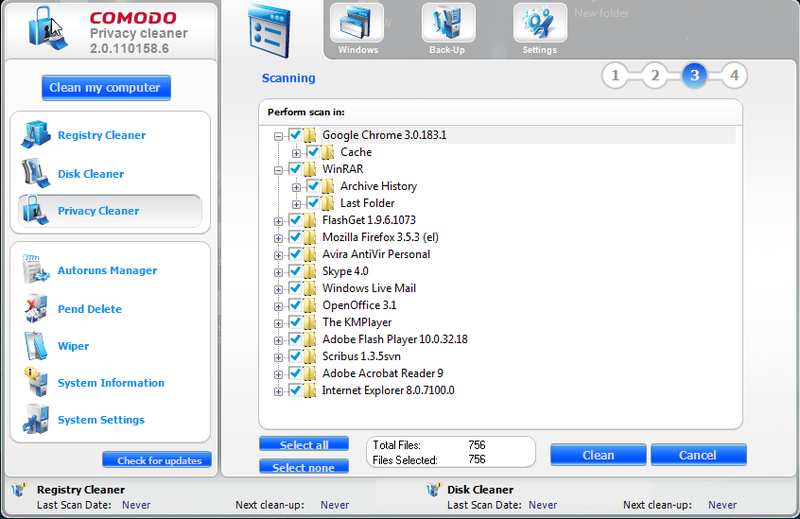The image size is (800, 519).
Task: Select the Scribus 1.3.5svn row
Action: point(361,356)
